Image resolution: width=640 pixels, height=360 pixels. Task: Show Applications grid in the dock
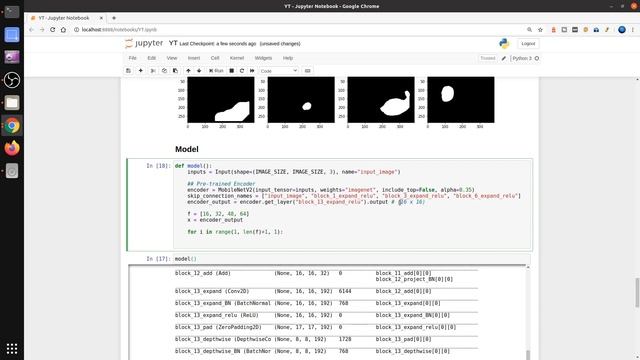[12, 349]
